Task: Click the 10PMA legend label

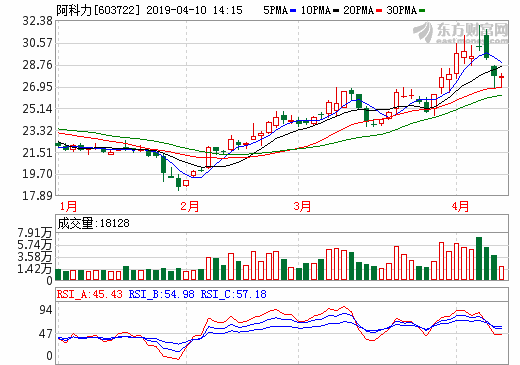Action: tap(315, 10)
